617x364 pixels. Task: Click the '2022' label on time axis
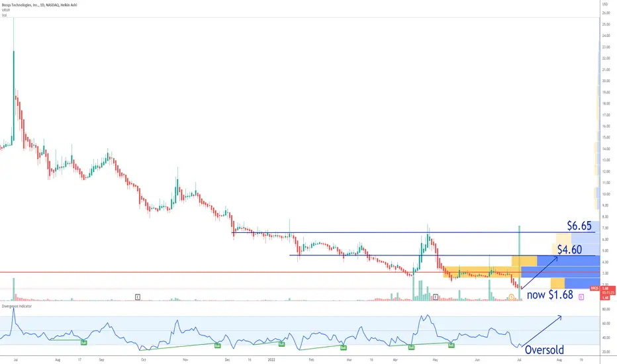(x=271, y=359)
